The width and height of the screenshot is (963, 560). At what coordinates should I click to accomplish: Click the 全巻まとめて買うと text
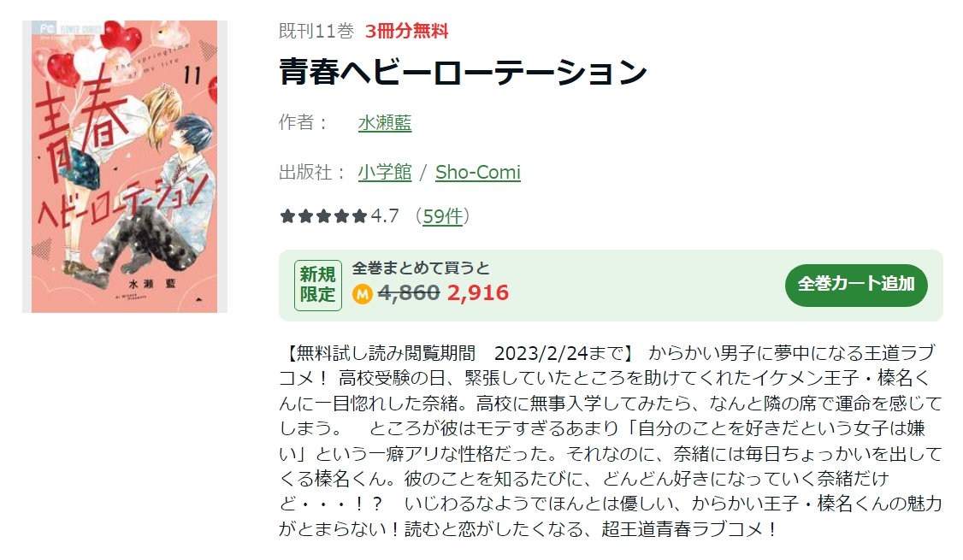click(x=421, y=268)
